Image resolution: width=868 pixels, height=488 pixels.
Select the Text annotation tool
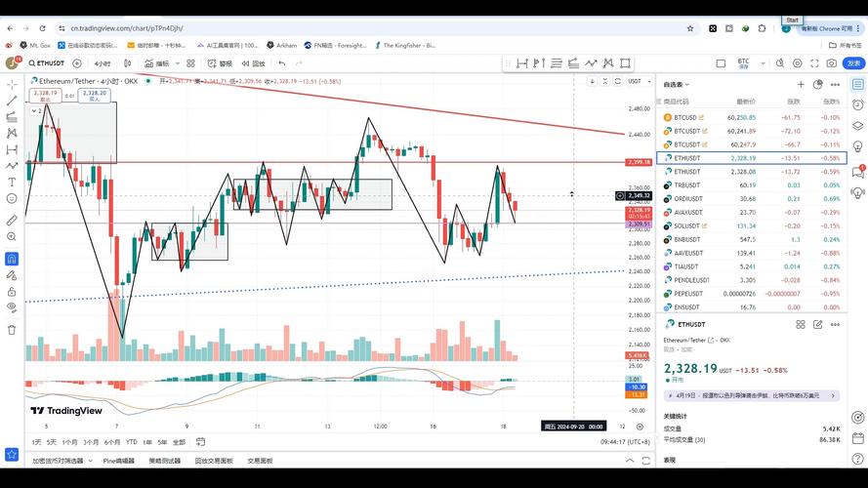coord(12,182)
